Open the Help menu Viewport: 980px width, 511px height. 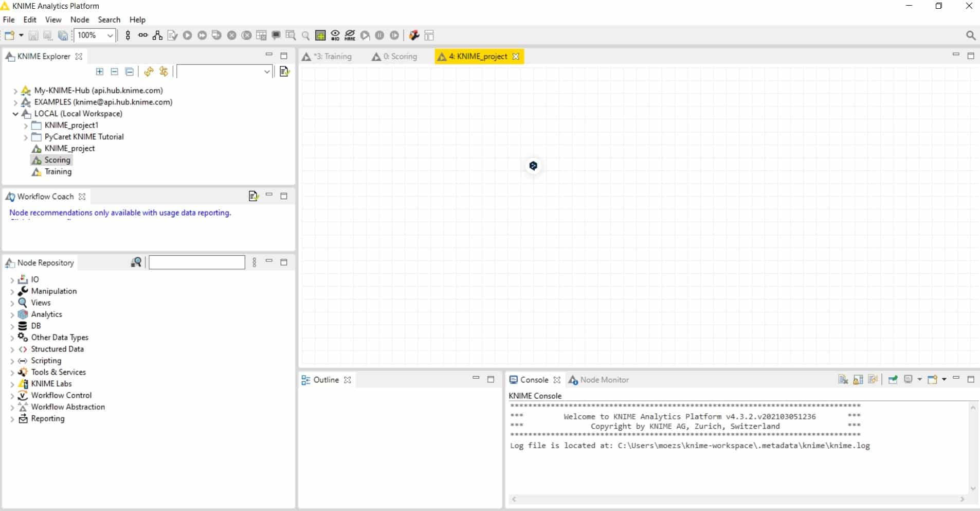click(x=137, y=20)
